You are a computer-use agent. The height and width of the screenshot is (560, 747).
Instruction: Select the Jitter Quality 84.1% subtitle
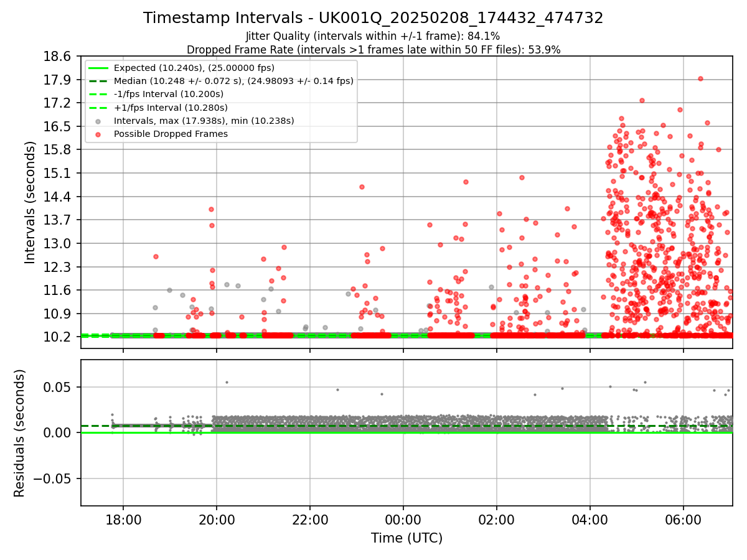pyautogui.click(x=373, y=37)
